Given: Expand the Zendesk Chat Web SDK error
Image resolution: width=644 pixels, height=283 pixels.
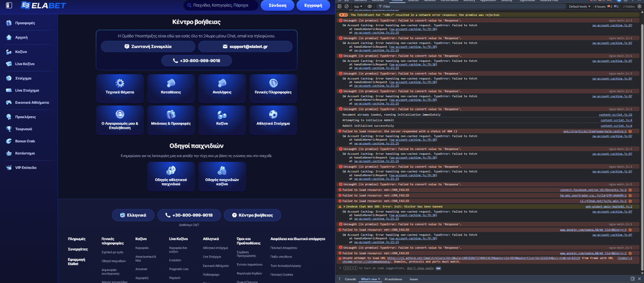Looking at the screenshot, I should pos(345,206).
